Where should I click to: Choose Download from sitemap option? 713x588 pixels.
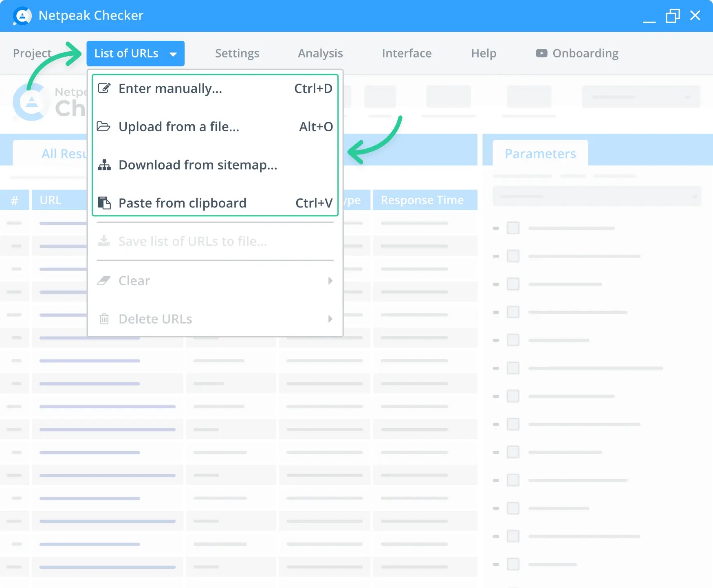click(198, 165)
